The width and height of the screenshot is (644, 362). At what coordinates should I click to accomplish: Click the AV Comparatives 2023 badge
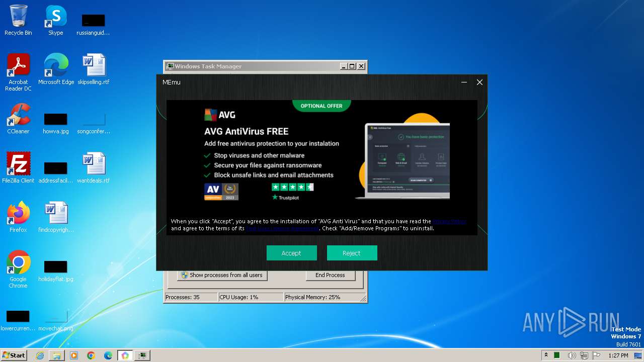(x=221, y=192)
